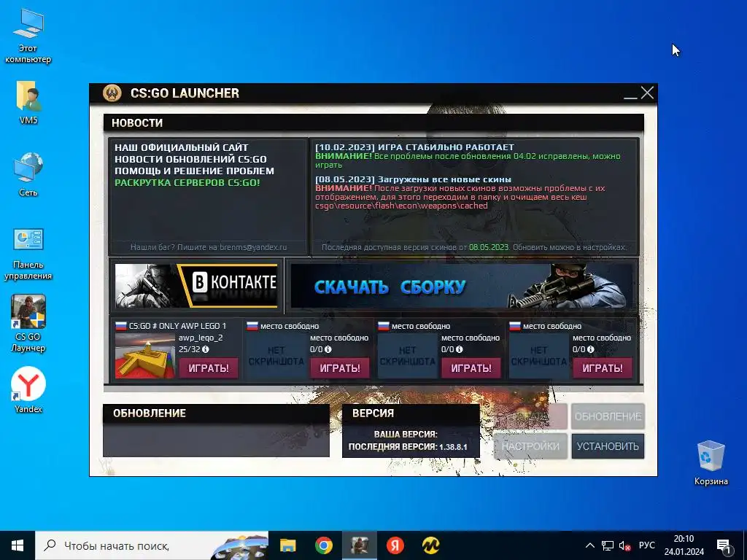Image resolution: width=747 pixels, height=560 pixels.
Task: Click the taskbar search box
Action: pos(152,545)
